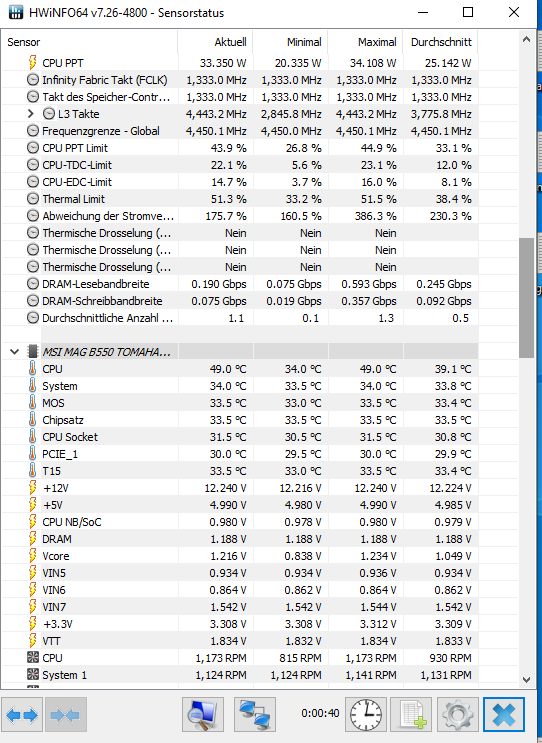Click the Sensor column header
The height and width of the screenshot is (743, 542).
click(90, 42)
